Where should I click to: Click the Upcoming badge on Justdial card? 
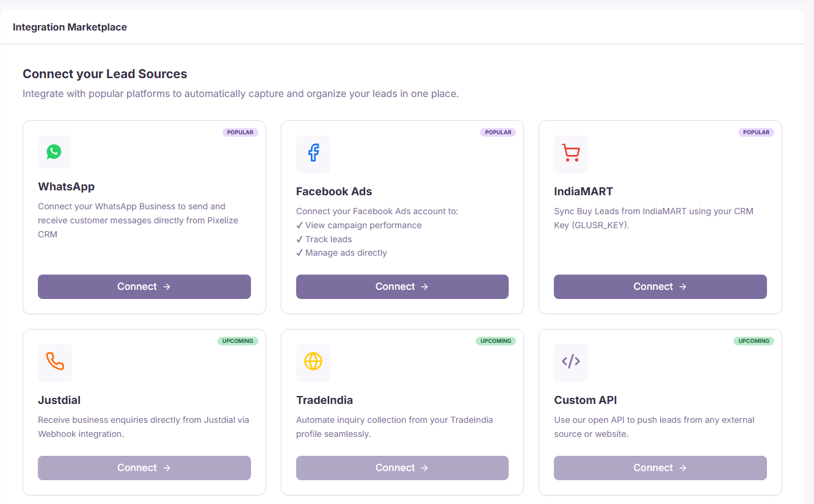coord(238,341)
